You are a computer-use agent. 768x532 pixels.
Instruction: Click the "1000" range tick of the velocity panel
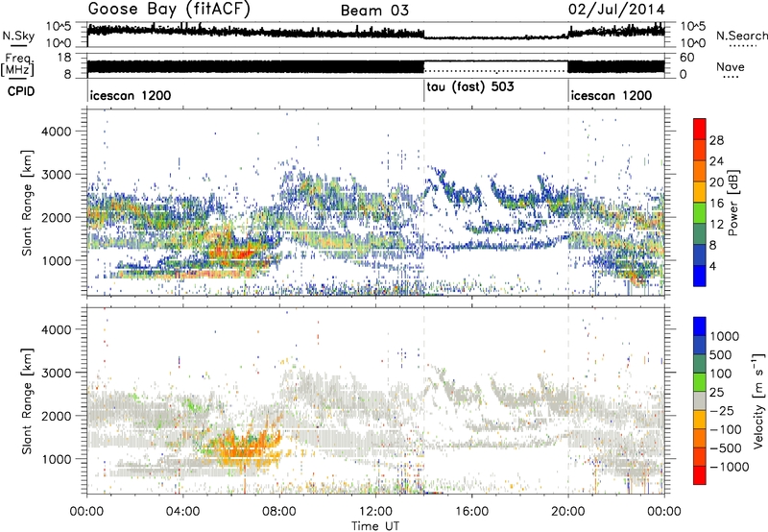coord(56,459)
